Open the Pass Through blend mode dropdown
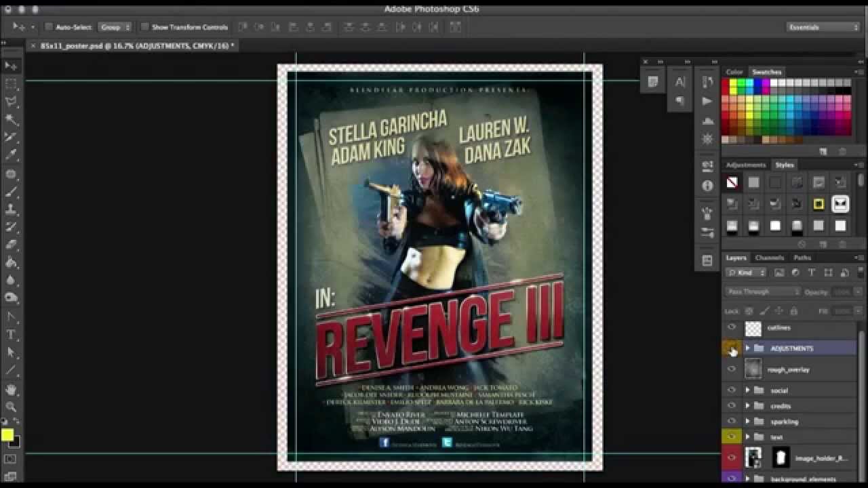This screenshot has width=868, height=488. [x=763, y=291]
